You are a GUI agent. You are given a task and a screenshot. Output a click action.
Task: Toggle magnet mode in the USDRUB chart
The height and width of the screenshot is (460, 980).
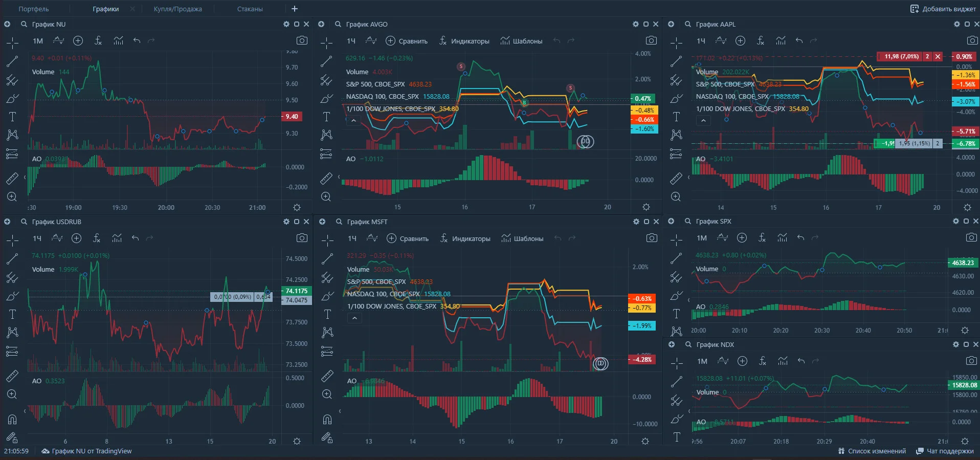(x=12, y=420)
